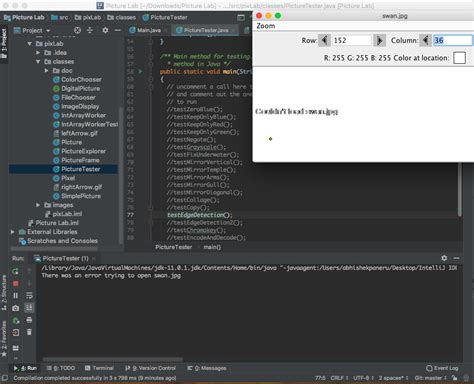Click the classes breadcrumb in navigation bar

pyautogui.click(x=122, y=17)
